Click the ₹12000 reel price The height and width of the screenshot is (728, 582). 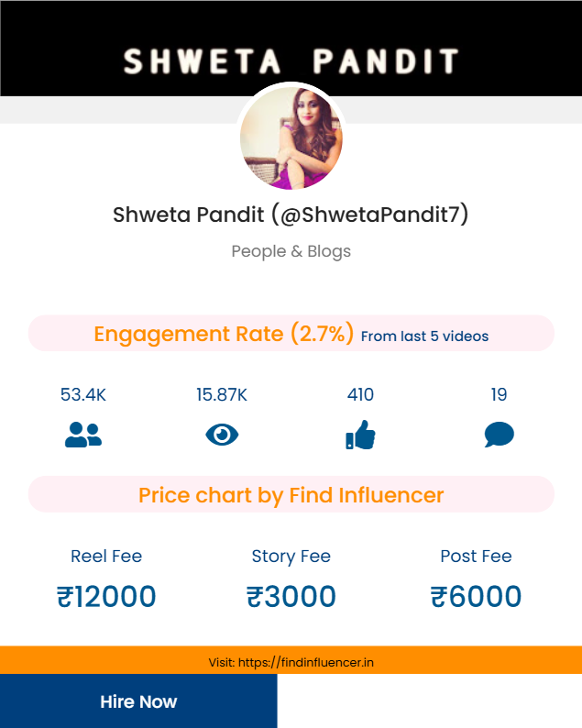106,597
